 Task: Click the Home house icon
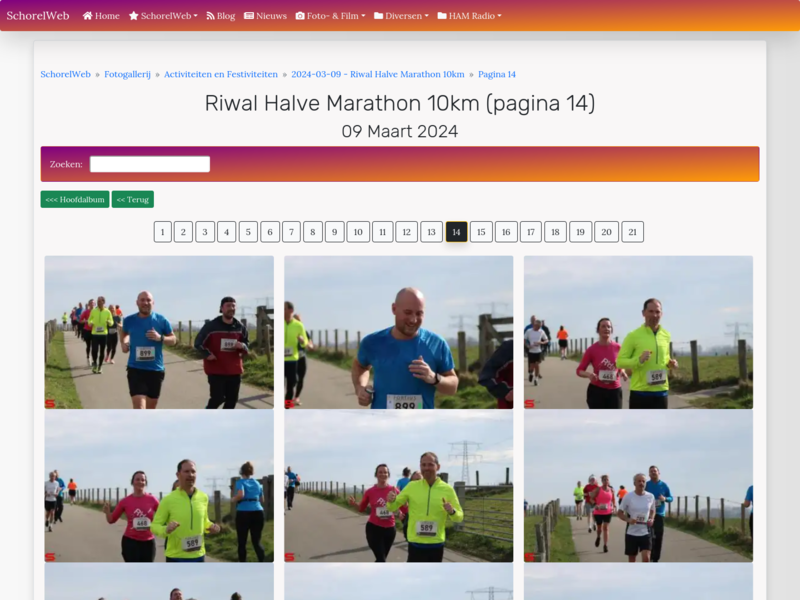click(88, 16)
